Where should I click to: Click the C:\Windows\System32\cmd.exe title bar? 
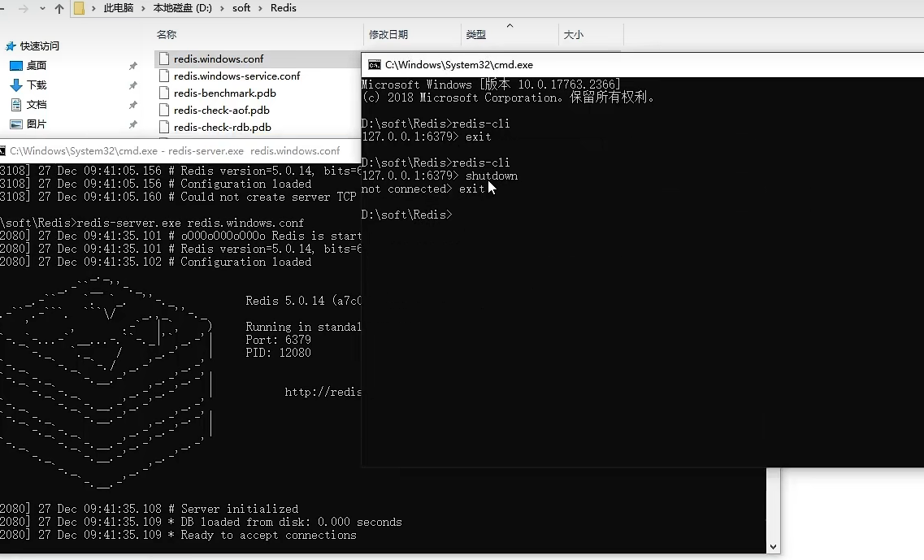642,65
